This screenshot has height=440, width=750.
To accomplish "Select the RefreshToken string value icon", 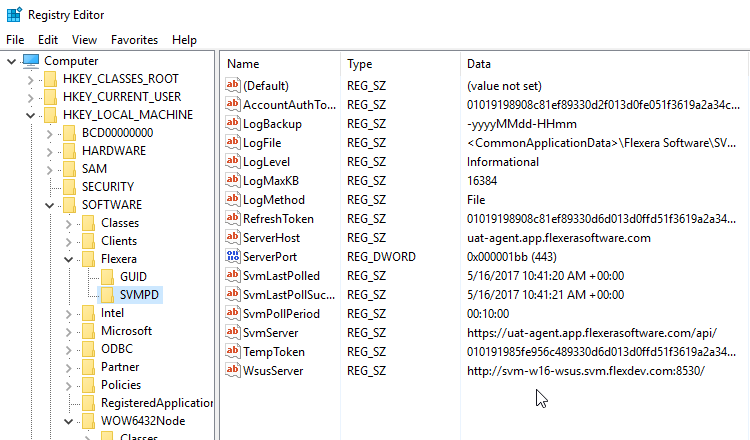I will [x=232, y=219].
